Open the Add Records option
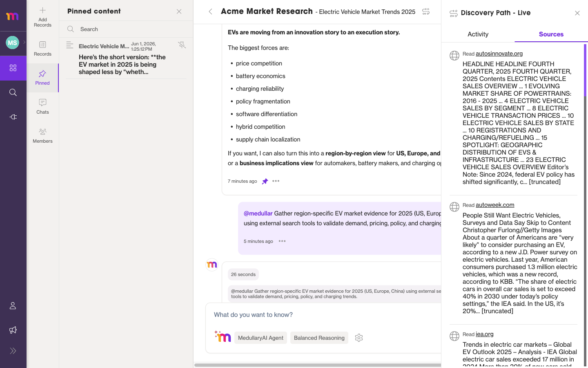 [x=42, y=17]
